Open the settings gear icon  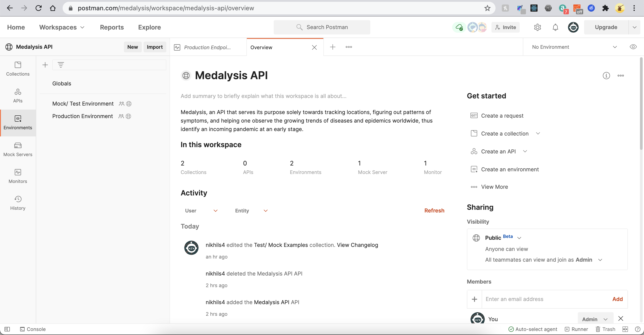tap(537, 27)
